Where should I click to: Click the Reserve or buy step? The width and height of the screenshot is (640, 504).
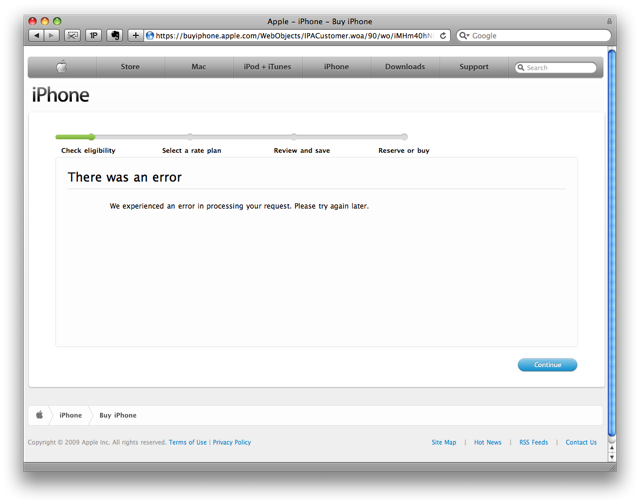[x=404, y=151]
